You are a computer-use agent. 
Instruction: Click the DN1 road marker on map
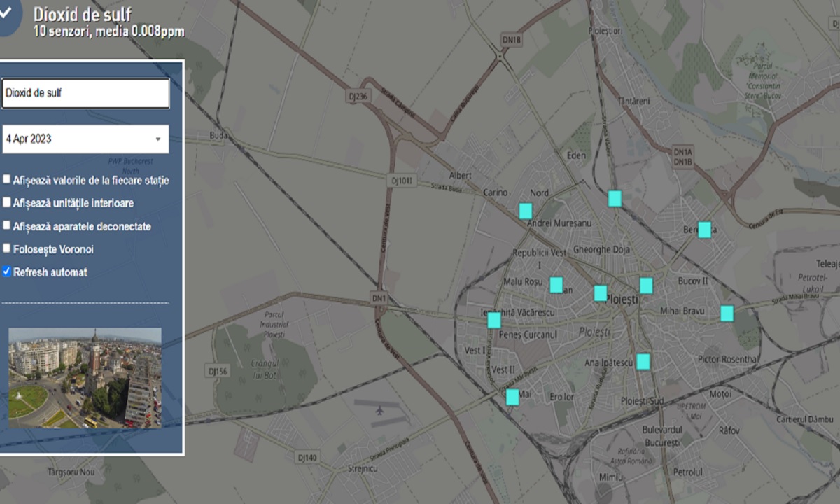click(379, 298)
